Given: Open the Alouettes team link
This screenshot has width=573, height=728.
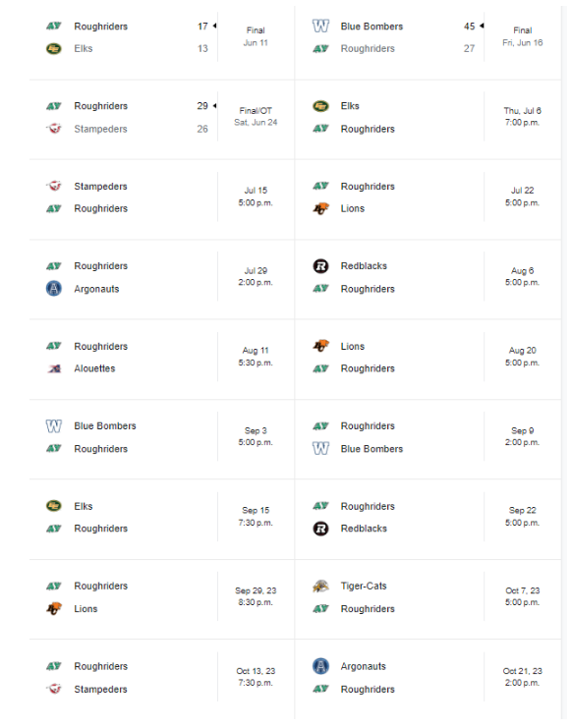Looking at the screenshot, I should tap(94, 368).
